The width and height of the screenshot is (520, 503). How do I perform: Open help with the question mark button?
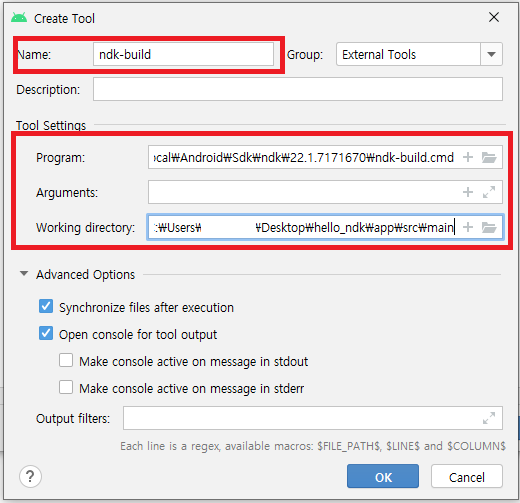coord(30,476)
